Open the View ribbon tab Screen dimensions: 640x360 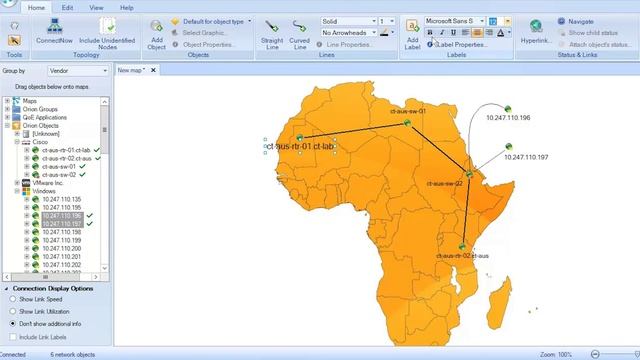pyautogui.click(x=96, y=8)
